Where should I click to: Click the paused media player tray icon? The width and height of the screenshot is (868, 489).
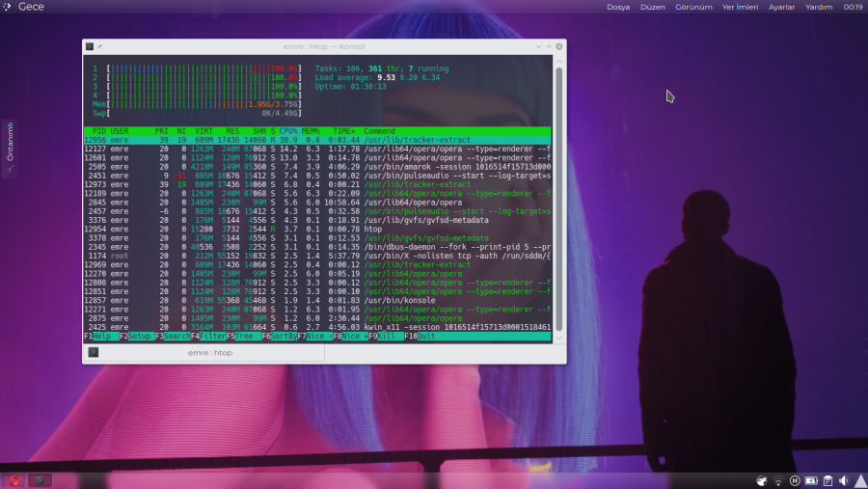(794, 480)
